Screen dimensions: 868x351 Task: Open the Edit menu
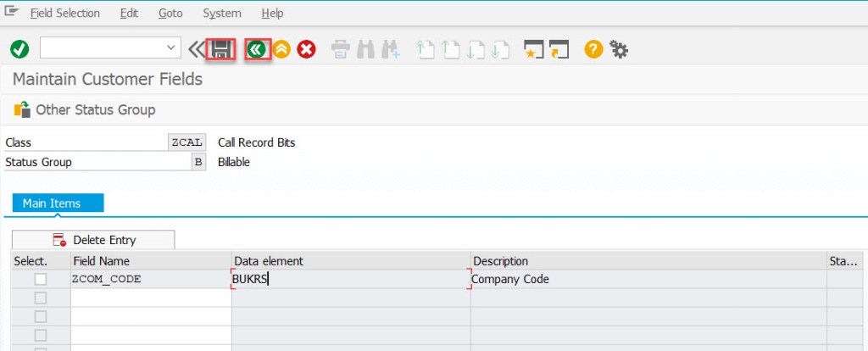click(129, 14)
